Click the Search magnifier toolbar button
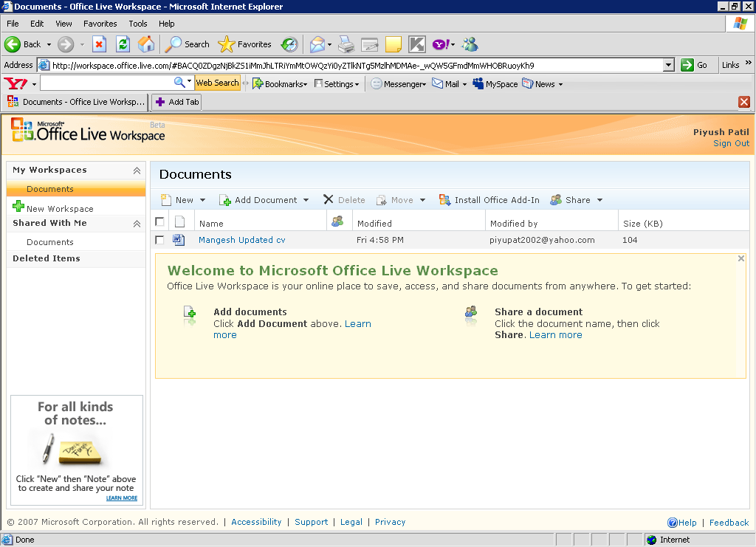Viewport: 756px width, 547px height. (187, 45)
